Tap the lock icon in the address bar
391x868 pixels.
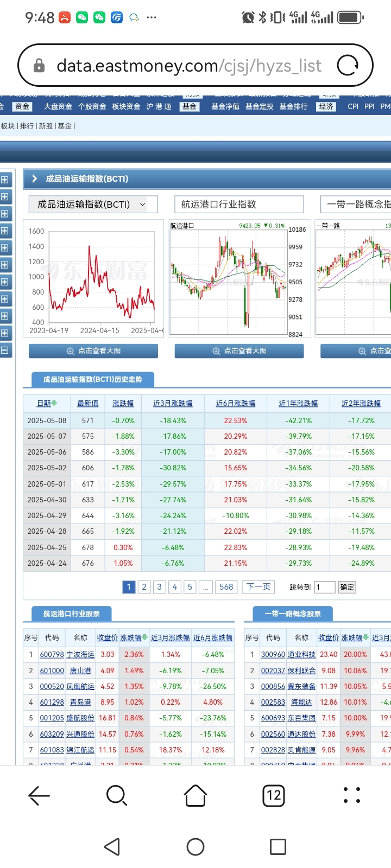39,66
